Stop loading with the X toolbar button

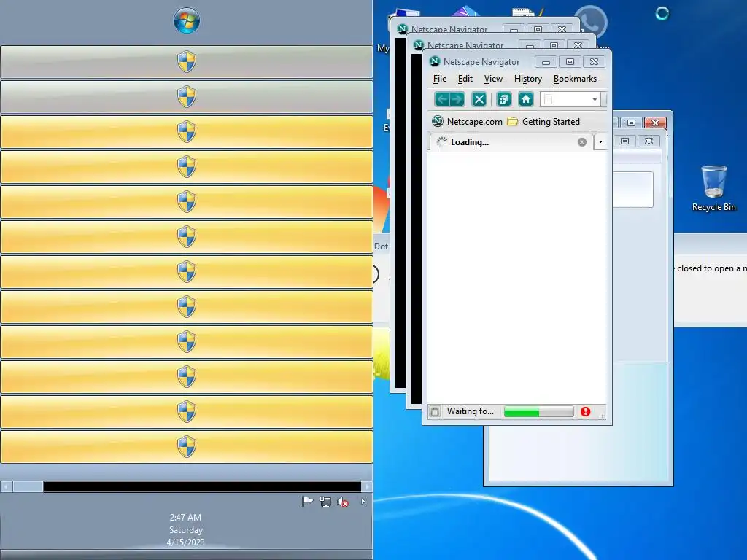[x=479, y=99]
